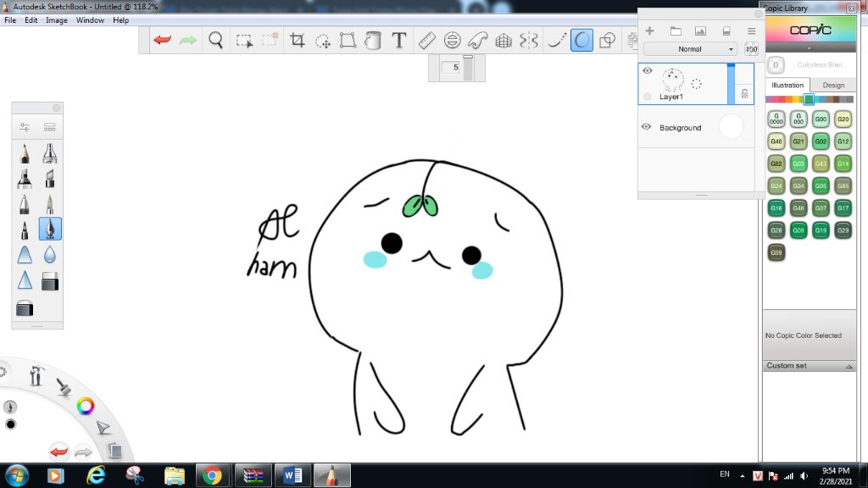
Task: Enable the Ellipse guide
Action: 453,40
